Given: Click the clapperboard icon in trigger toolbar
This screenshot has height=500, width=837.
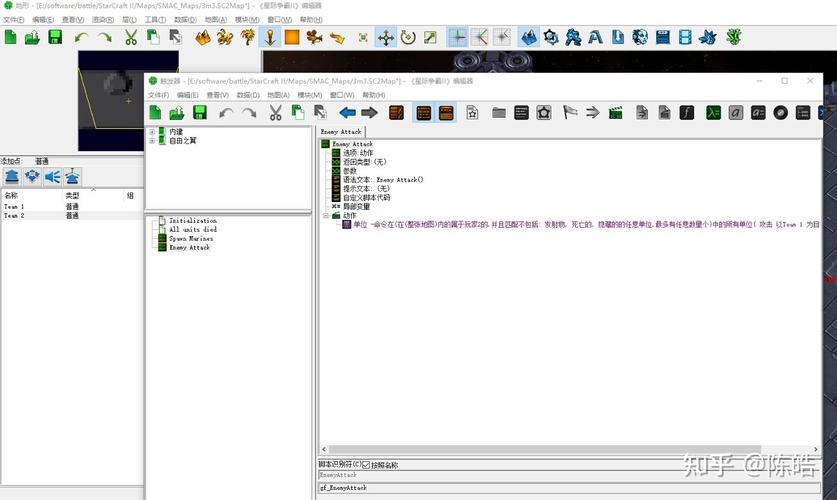Looking at the screenshot, I should click(x=616, y=113).
